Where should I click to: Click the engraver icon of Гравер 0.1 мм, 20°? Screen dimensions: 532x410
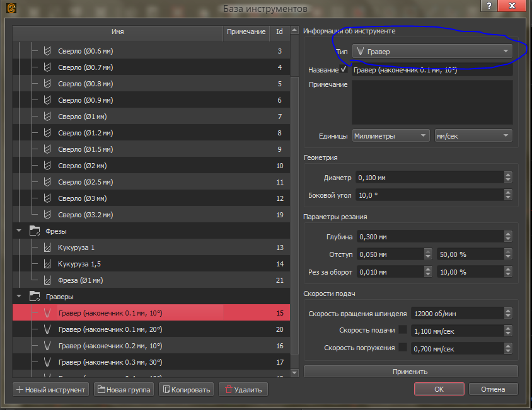tap(47, 329)
